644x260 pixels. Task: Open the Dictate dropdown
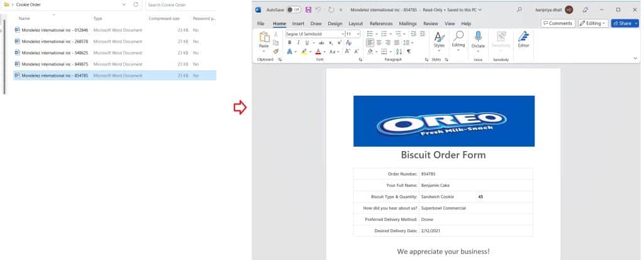coord(478,50)
